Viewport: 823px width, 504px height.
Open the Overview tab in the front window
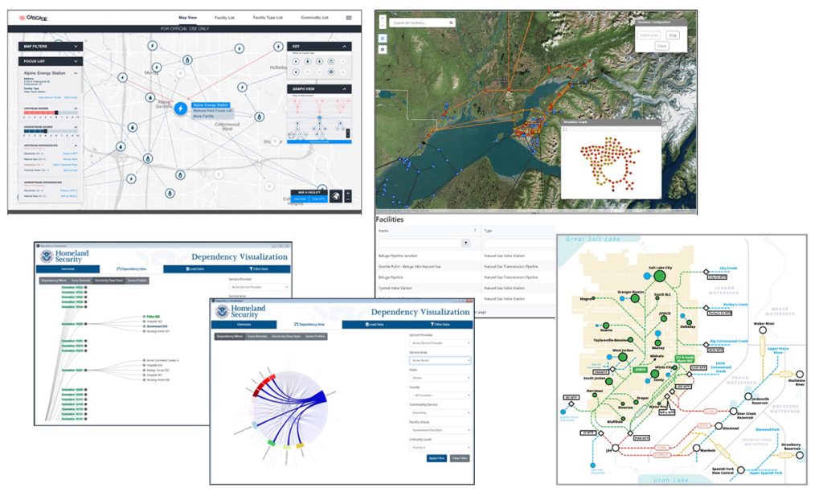pyautogui.click(x=244, y=325)
